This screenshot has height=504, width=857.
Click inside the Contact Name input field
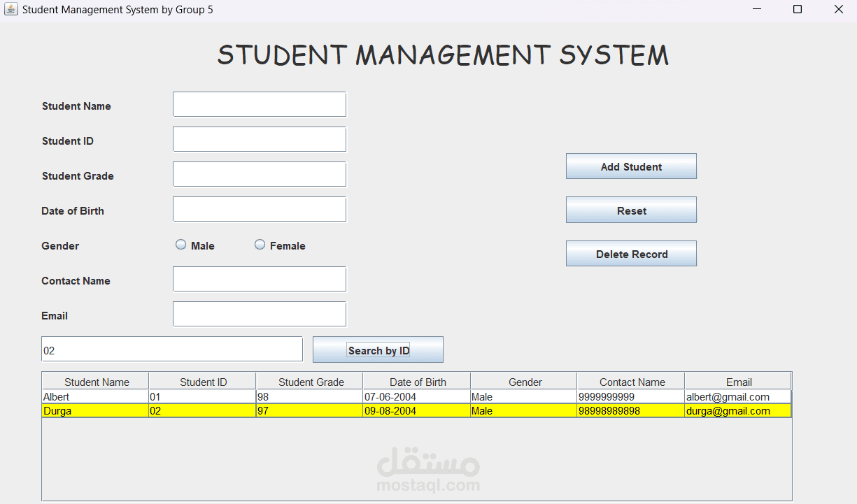(259, 278)
